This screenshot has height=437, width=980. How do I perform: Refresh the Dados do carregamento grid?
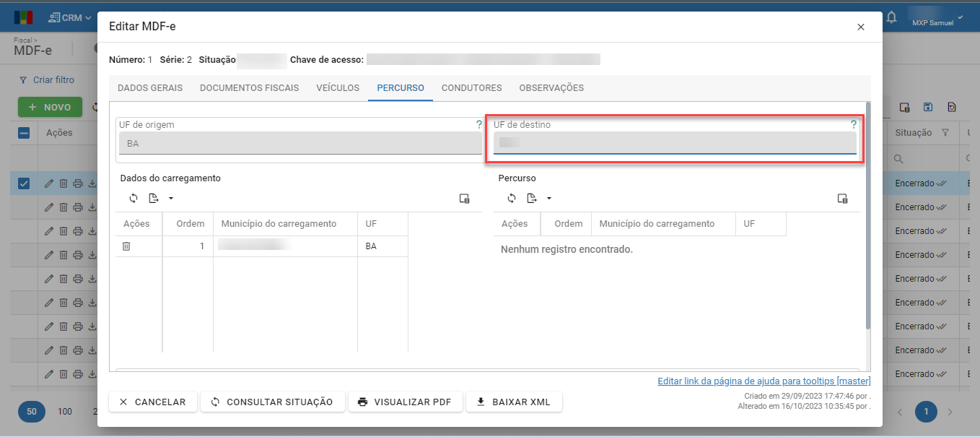pos(134,198)
